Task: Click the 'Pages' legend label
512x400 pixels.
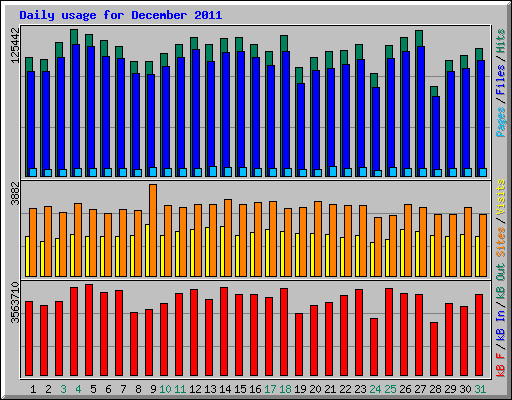Action: pos(501,122)
